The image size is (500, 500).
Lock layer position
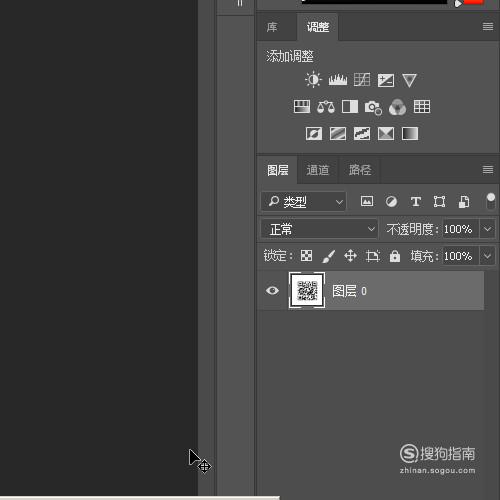pos(350,256)
